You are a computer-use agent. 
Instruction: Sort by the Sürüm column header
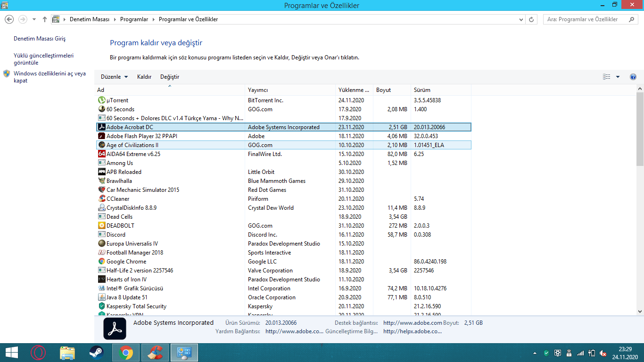[441, 90]
